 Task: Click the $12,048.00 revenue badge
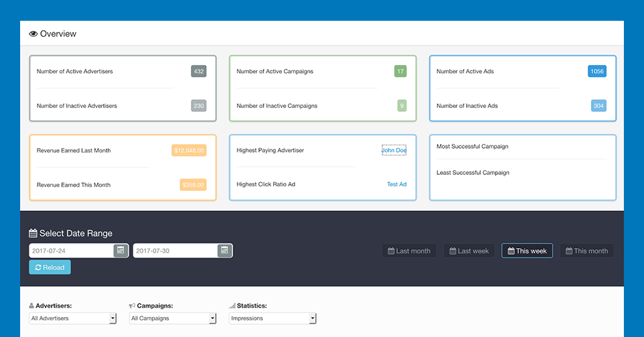point(189,151)
